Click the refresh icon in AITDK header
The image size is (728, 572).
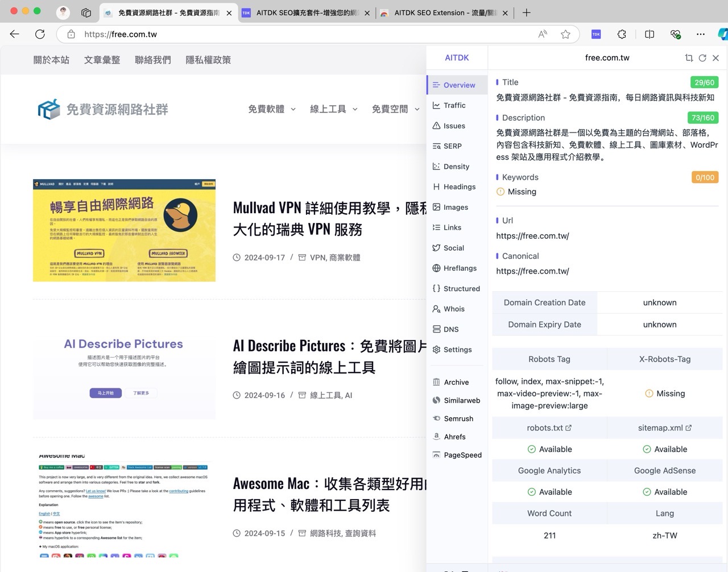(x=702, y=58)
